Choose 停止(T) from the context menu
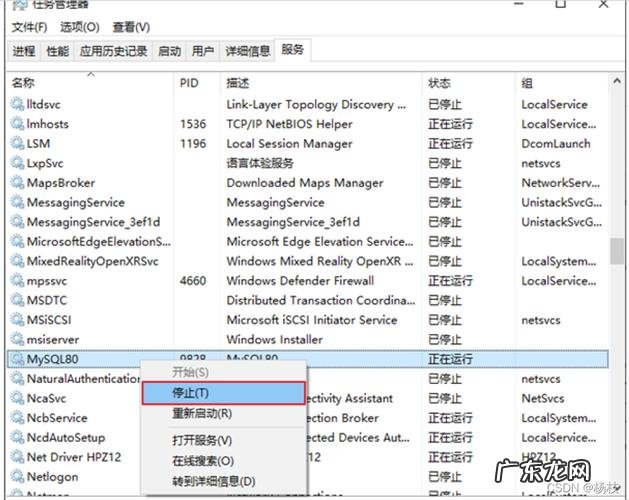The image size is (629, 500). (x=190, y=393)
